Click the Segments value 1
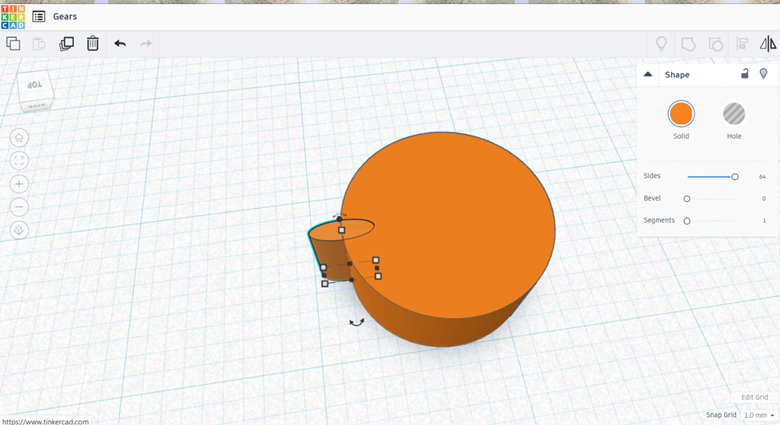The width and height of the screenshot is (780, 425). pyautogui.click(x=765, y=220)
